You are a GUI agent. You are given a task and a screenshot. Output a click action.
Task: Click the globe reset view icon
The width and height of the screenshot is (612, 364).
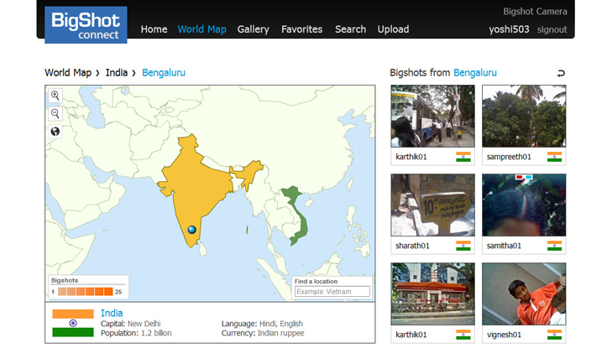click(x=55, y=132)
